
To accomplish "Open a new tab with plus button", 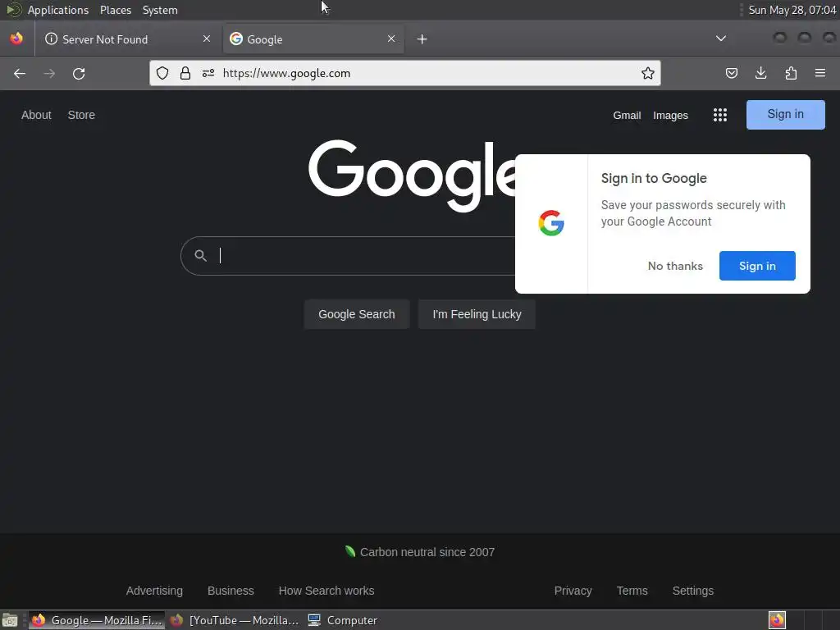I will 422,39.
